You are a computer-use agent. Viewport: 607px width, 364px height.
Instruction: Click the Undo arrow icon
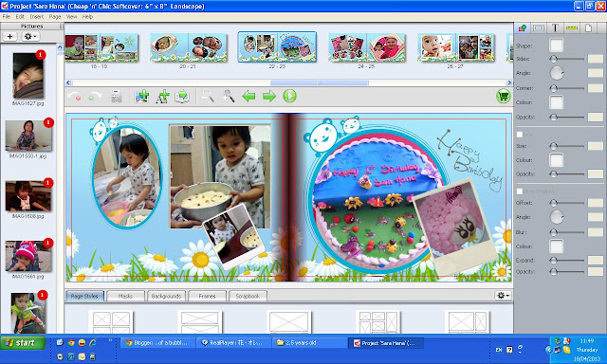point(74,96)
